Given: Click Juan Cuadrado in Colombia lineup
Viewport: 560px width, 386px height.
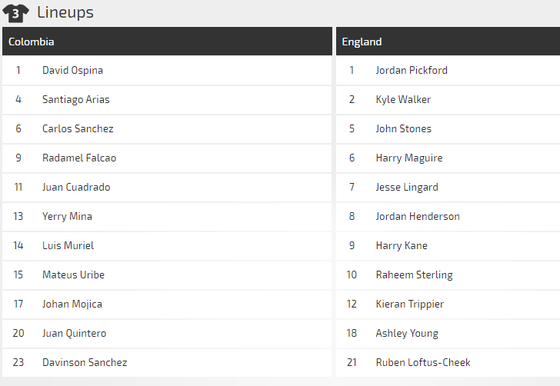Looking at the screenshot, I should point(76,187).
